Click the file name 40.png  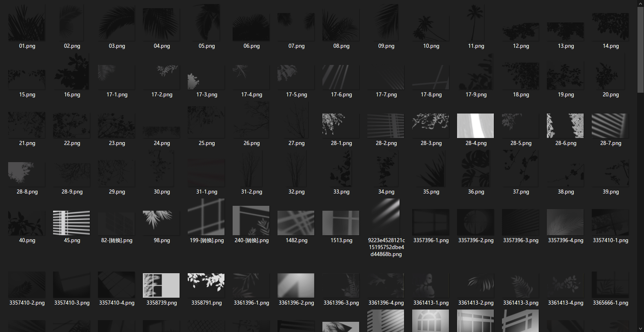pyautogui.click(x=27, y=241)
